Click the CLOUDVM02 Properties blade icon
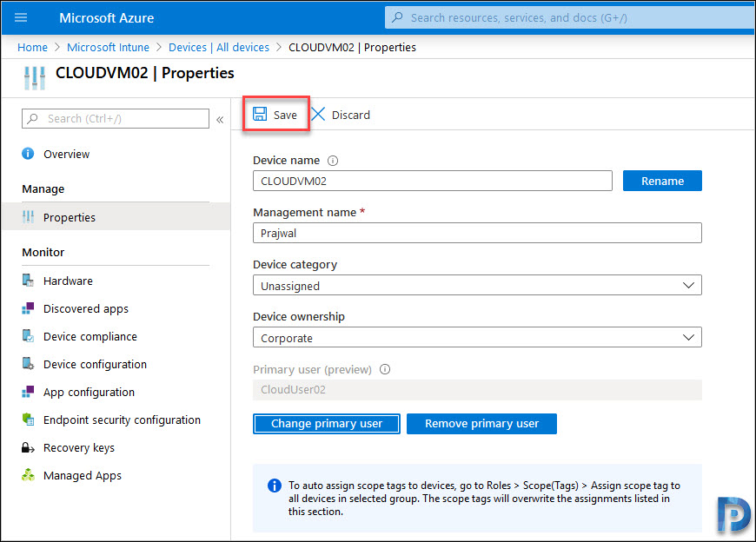The height and width of the screenshot is (542, 756). point(34,78)
